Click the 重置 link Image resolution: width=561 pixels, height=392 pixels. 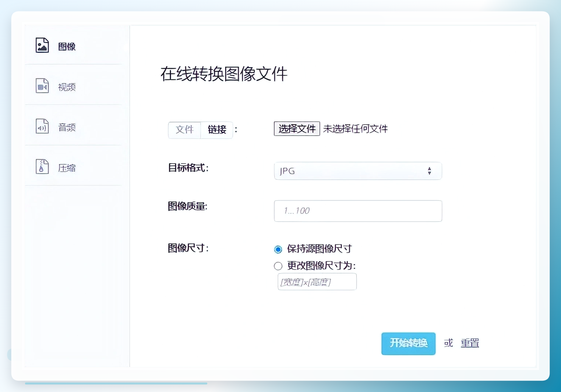point(470,343)
